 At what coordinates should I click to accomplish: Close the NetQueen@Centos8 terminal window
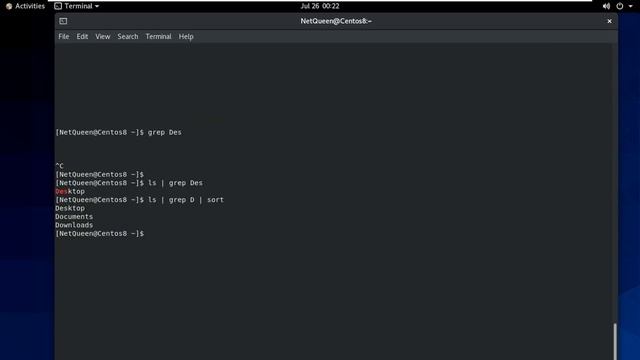pos(609,21)
